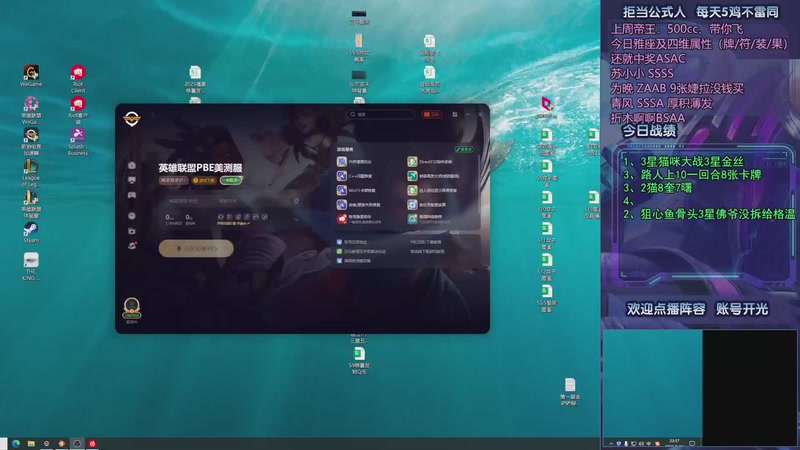Open the white text document near desktop bottom-right

[570, 391]
